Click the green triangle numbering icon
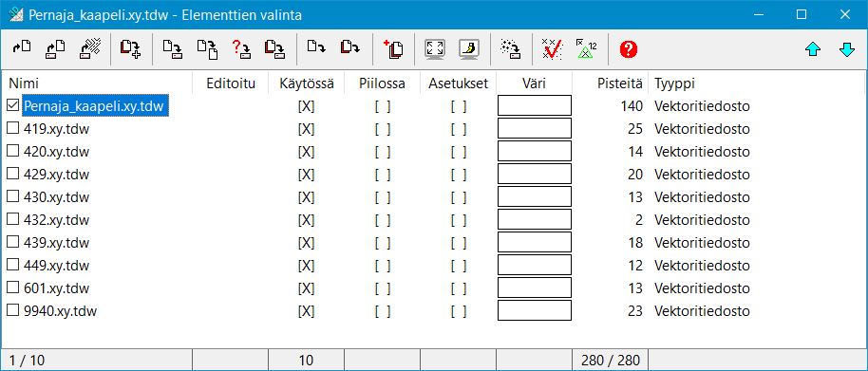Viewport: 868px width, 371px height. (586, 49)
